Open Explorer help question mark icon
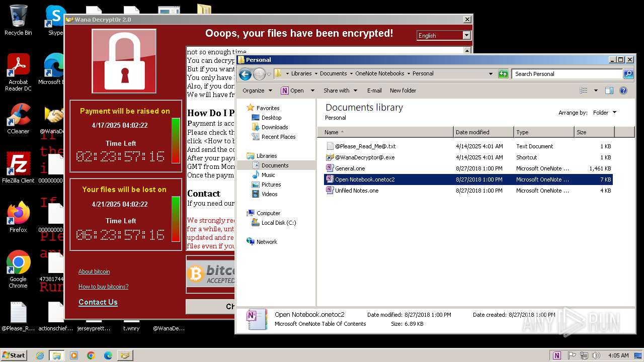Viewport: 644px width, 362px height. point(623,90)
